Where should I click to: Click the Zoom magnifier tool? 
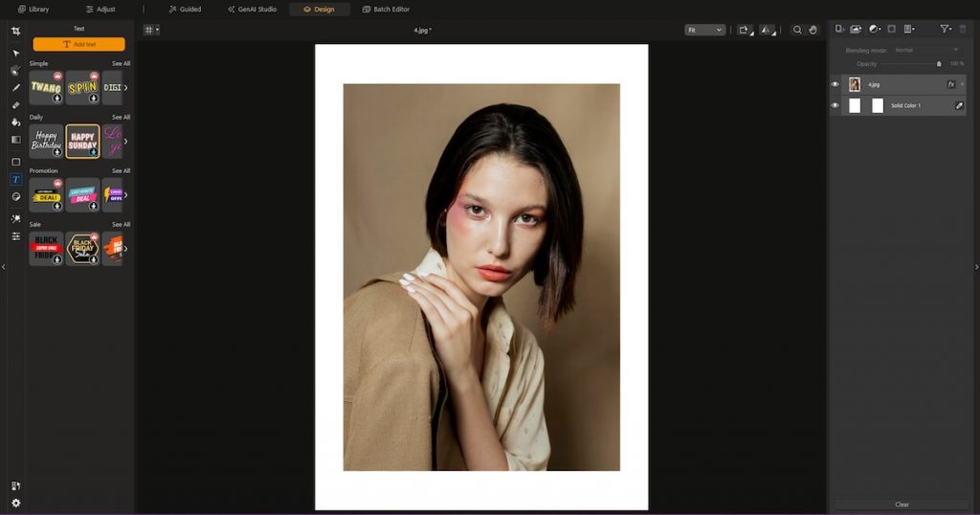click(x=797, y=30)
